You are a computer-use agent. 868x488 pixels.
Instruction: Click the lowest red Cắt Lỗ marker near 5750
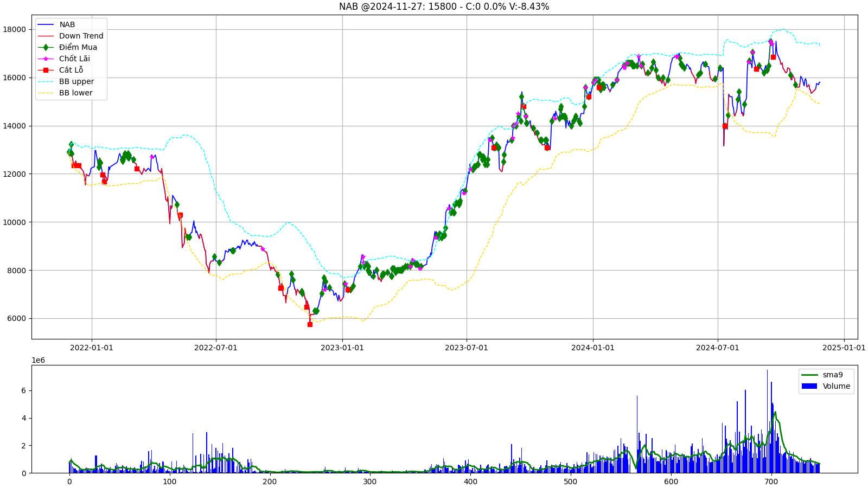point(310,324)
